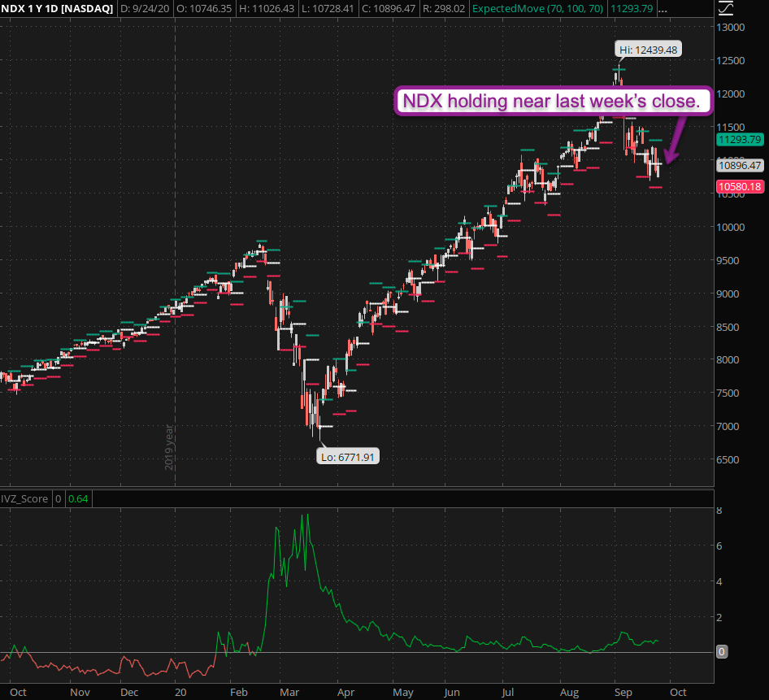This screenshot has width=769, height=700.
Task: Click the green 11293.79 bubble on price axis
Action: 740,139
